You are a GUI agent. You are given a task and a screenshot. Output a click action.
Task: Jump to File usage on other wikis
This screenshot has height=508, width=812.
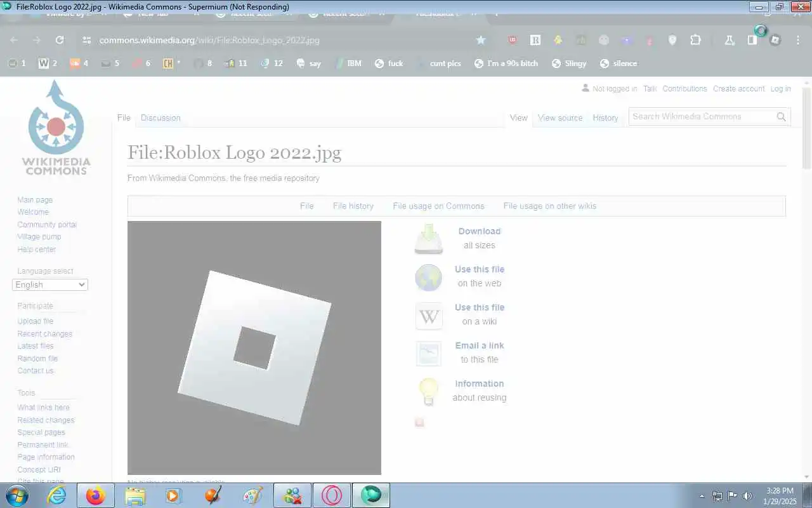550,206
